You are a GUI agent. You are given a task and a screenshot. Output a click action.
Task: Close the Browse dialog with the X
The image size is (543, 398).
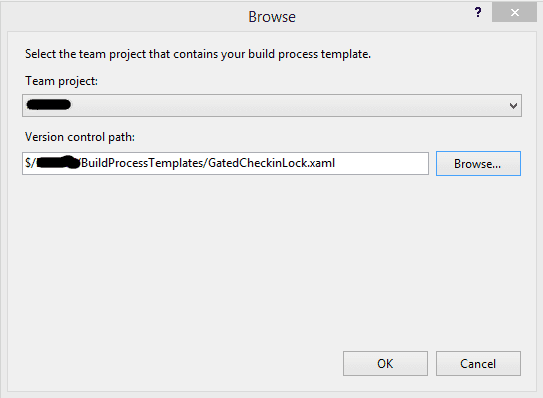(514, 12)
